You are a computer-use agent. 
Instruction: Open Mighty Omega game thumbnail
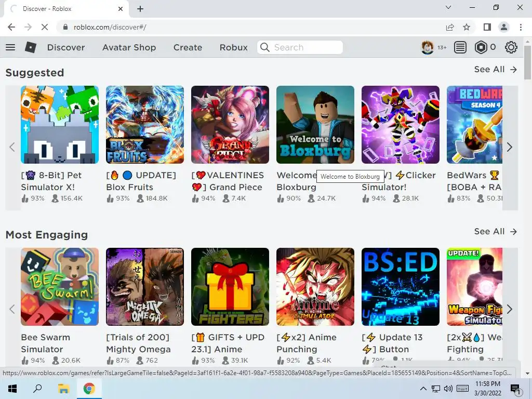145,287
